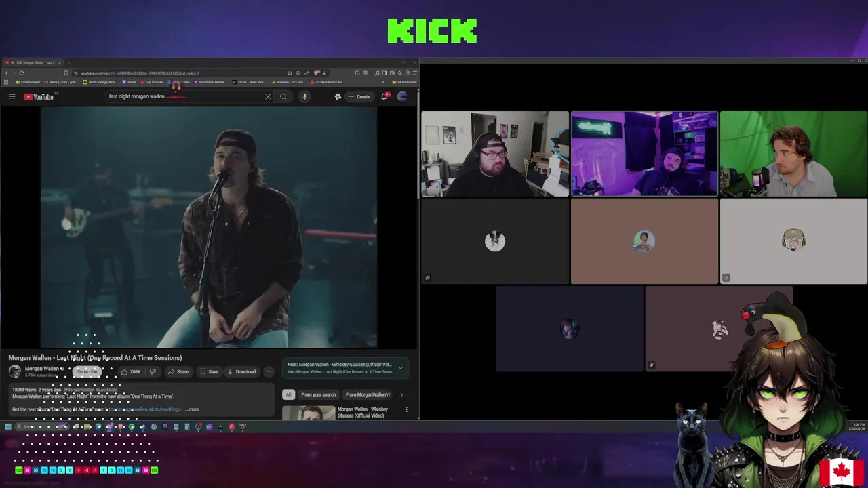This screenshot has height=488, width=868.
Task: Select the From your search chip
Action: (x=318, y=394)
